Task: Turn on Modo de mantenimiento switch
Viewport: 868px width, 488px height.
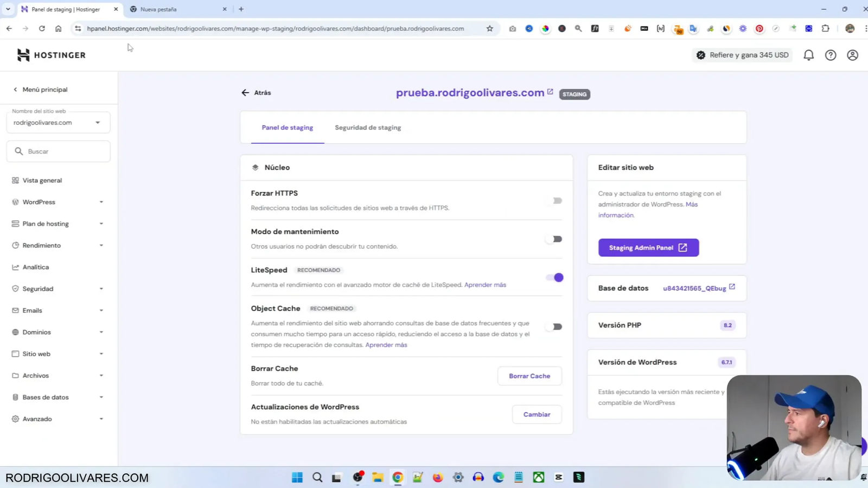Action: [x=554, y=239]
